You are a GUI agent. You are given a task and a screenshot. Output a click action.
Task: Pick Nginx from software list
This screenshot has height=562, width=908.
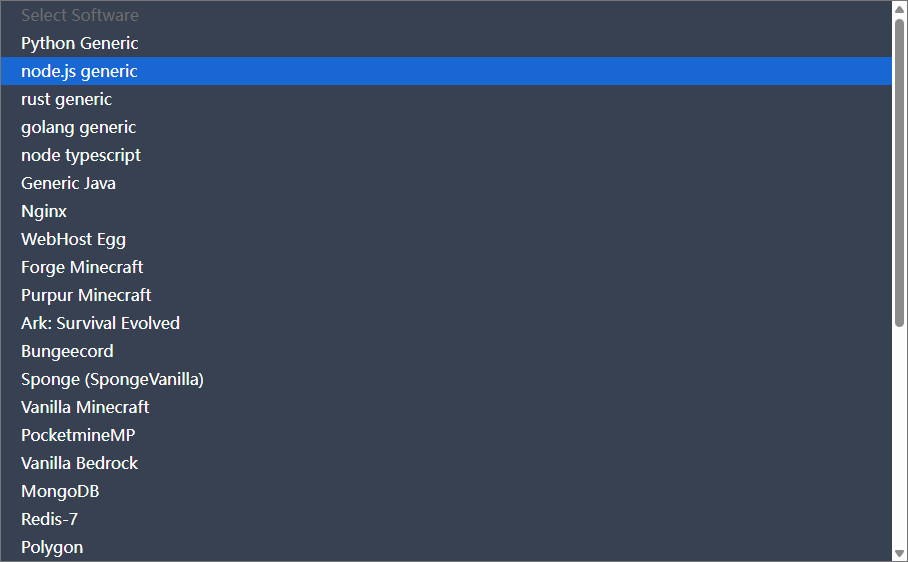(x=44, y=211)
